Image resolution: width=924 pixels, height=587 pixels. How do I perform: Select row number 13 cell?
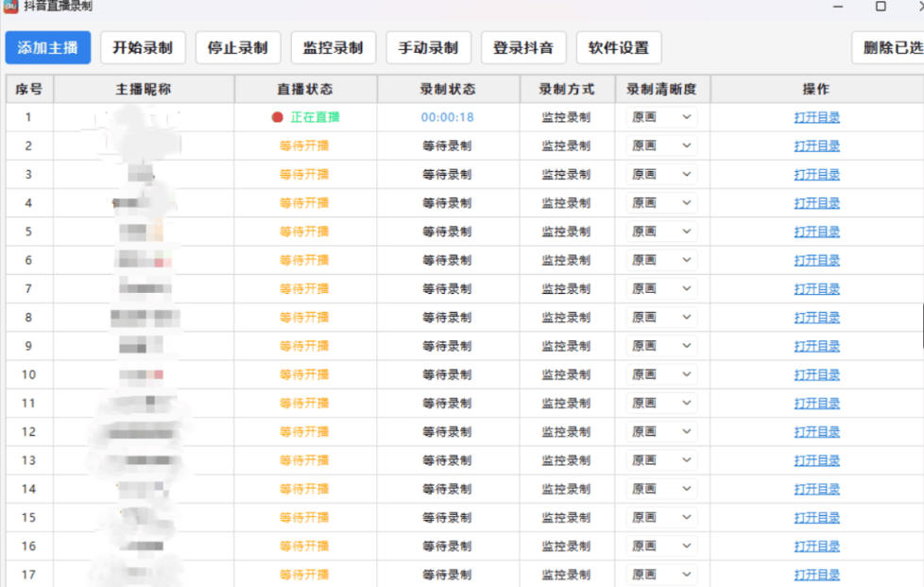[29, 460]
